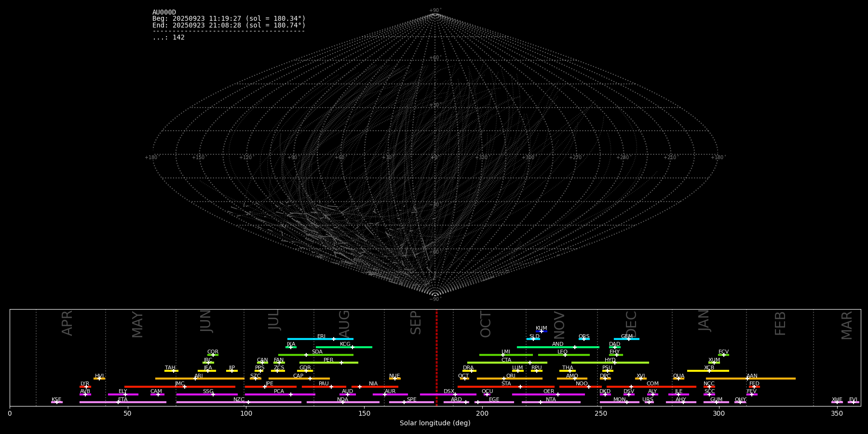Select the AND green bar
Image resolution: width=868 pixels, height=434 pixels.
558,347
